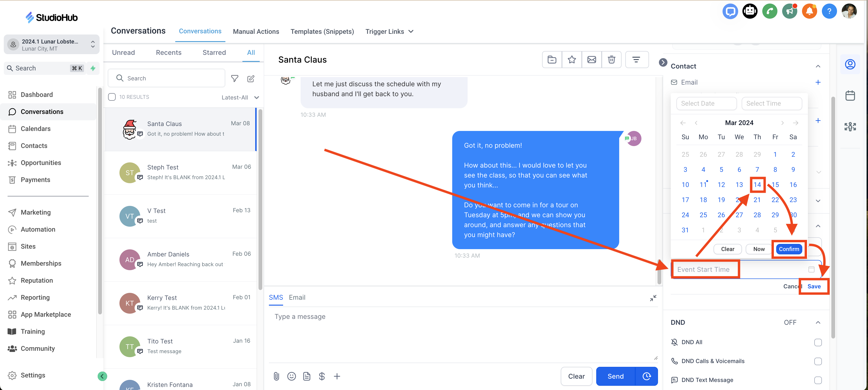Open the Latest-All sort dropdown
This screenshot has width=868, height=390.
point(240,97)
